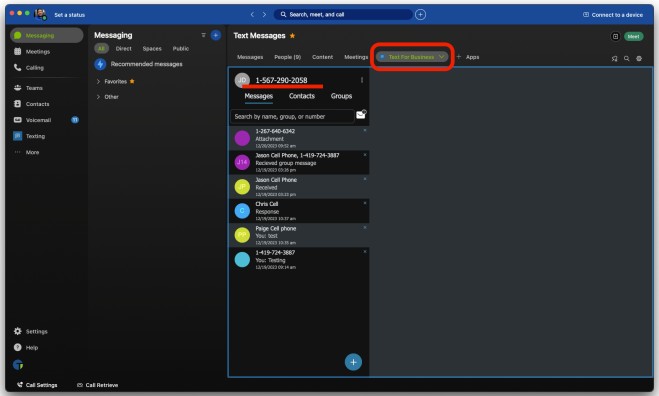Click the mark-as-read envelope icon
Image resolution: width=659 pixels, height=396 pixels.
361,114
